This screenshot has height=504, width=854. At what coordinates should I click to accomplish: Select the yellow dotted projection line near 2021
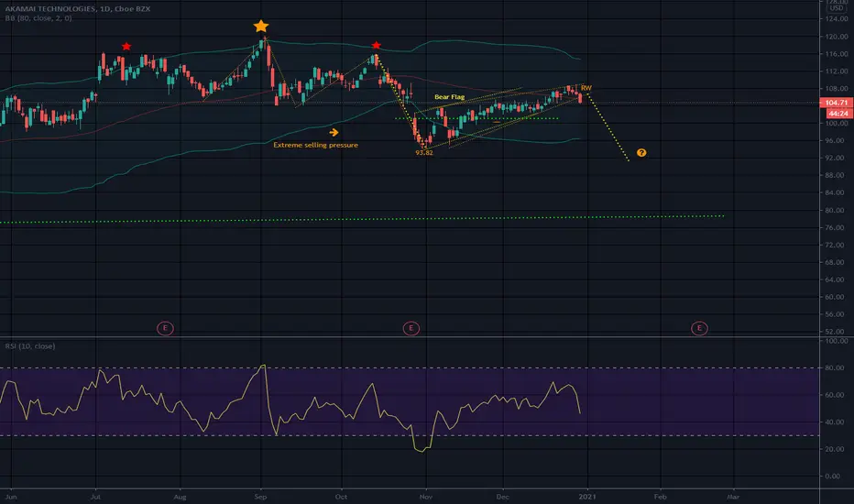point(608,127)
